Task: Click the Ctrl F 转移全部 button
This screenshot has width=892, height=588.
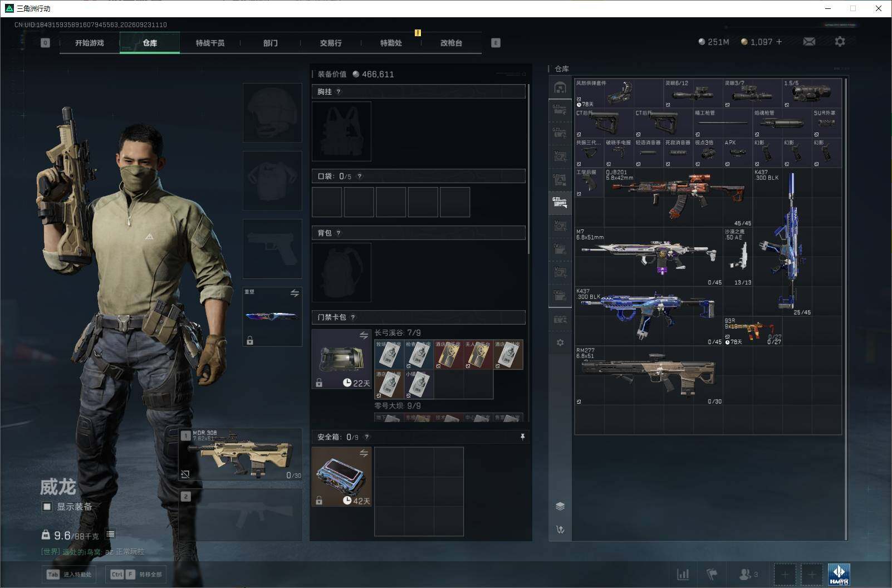Action: [136, 574]
